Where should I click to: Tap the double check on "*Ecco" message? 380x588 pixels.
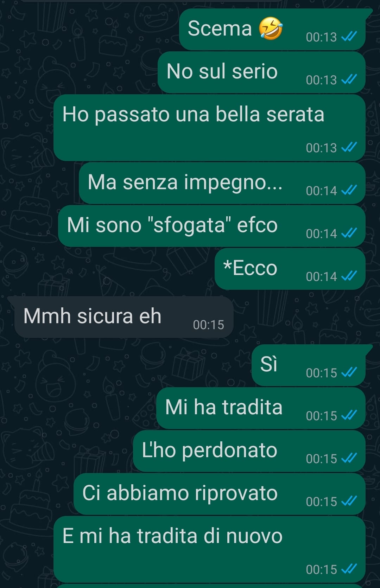[349, 276]
